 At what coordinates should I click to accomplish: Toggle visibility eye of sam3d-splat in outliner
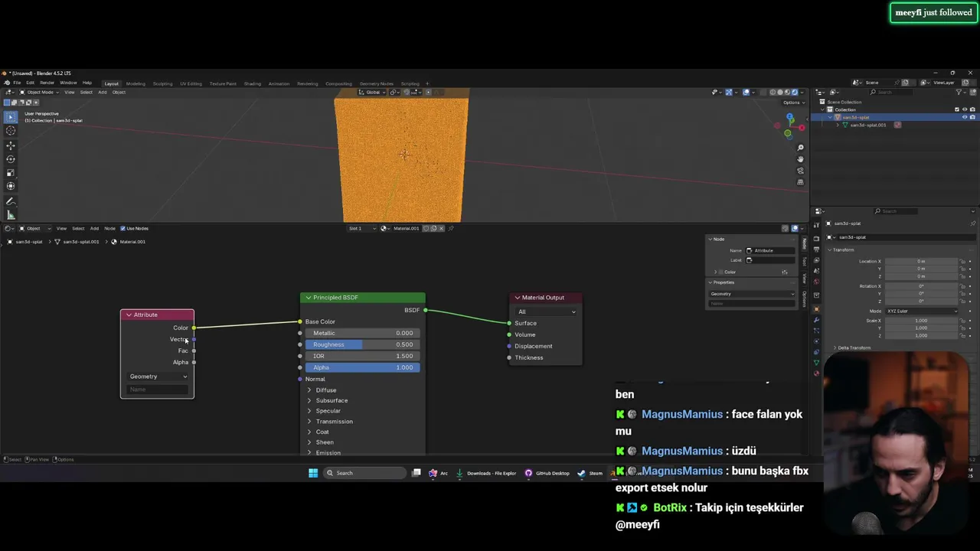click(x=965, y=117)
